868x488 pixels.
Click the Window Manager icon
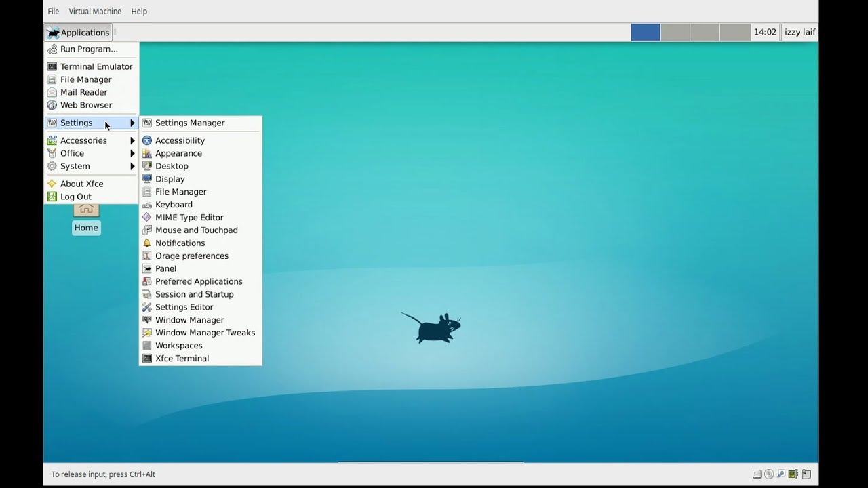point(147,320)
